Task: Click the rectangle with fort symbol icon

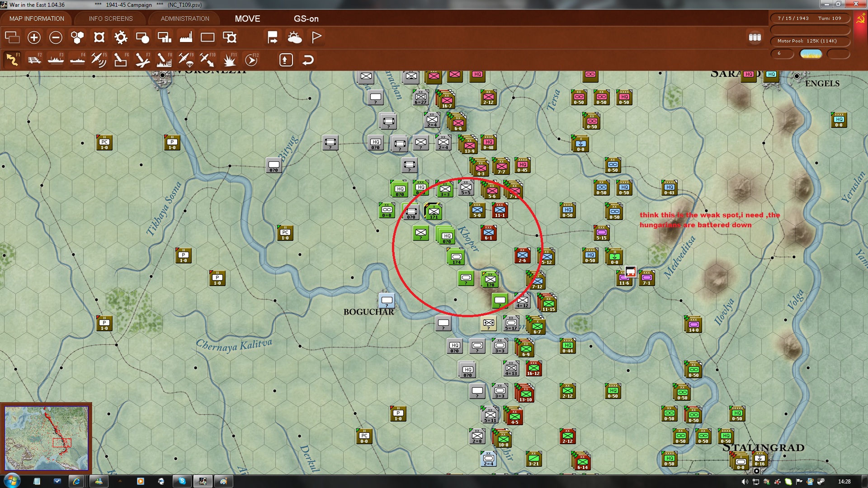Action: 230,37
